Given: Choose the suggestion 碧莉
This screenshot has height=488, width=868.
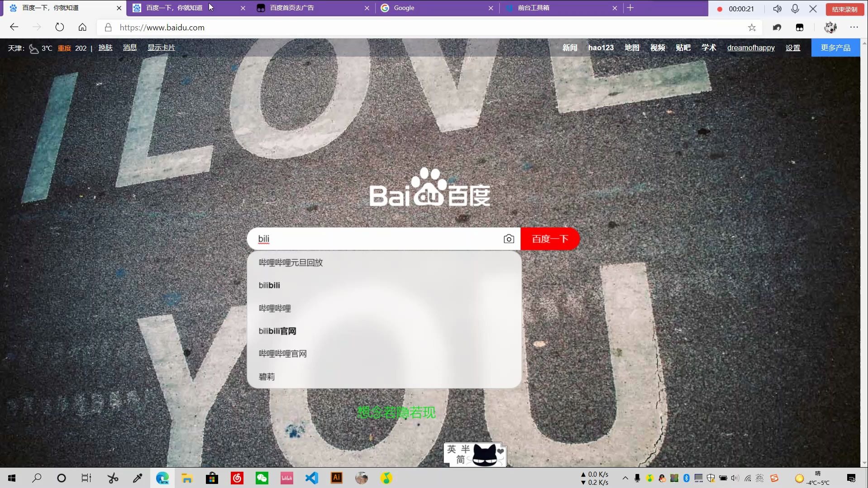Looking at the screenshot, I should click(x=384, y=377).
